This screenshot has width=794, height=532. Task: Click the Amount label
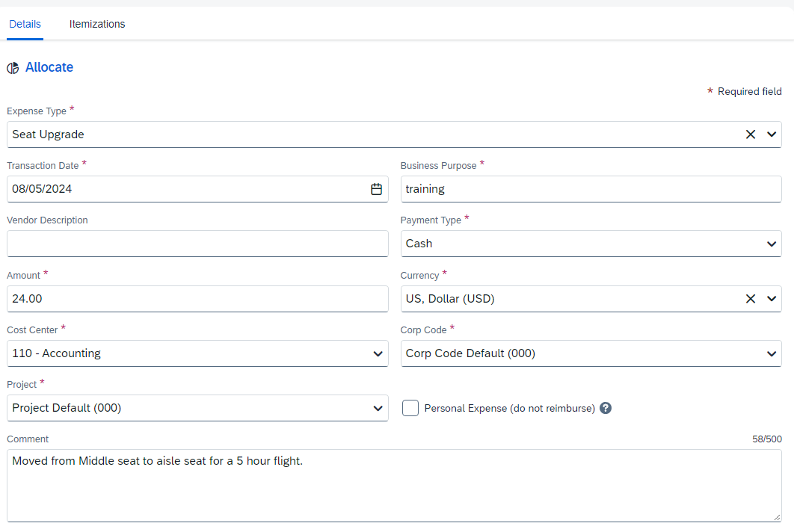coord(23,276)
